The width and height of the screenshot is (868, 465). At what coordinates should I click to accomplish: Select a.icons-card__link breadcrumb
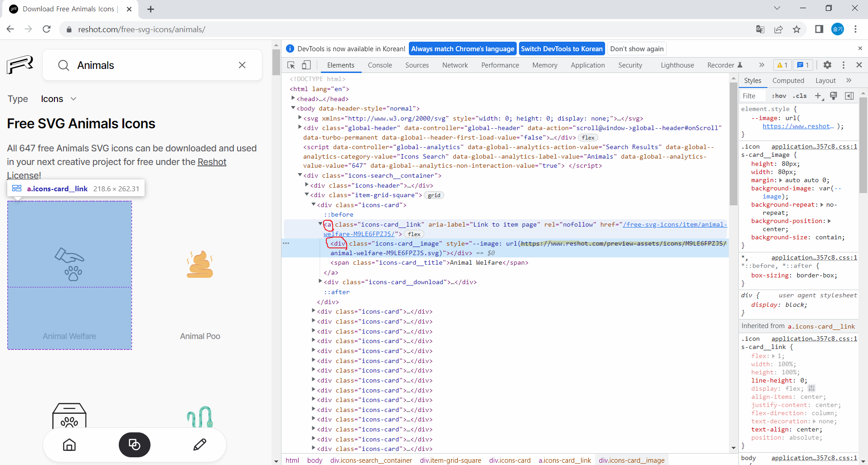(x=565, y=460)
